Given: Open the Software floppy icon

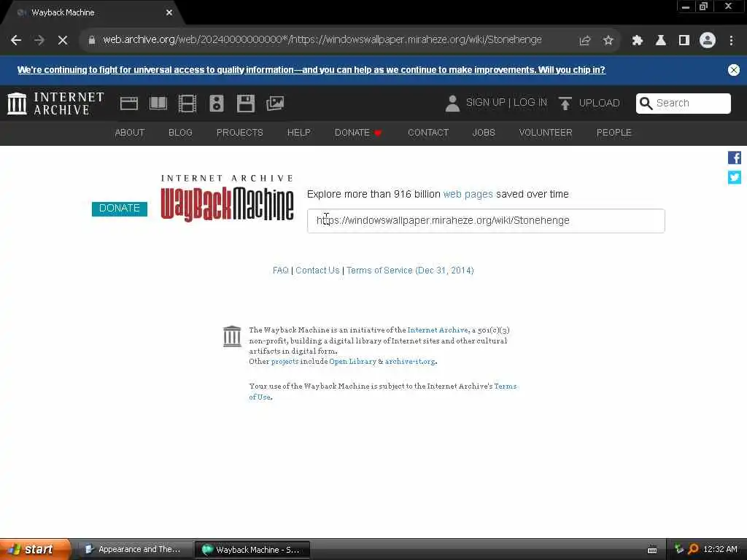Looking at the screenshot, I should click(246, 104).
